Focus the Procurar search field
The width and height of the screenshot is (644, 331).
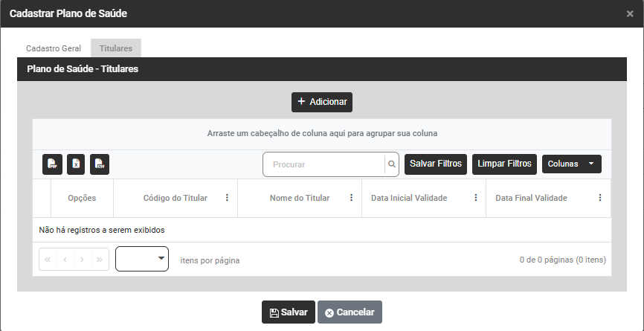[323, 164]
